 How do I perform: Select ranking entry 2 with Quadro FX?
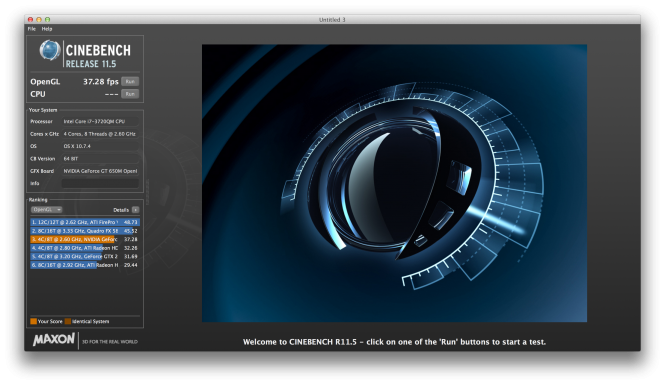(85, 231)
